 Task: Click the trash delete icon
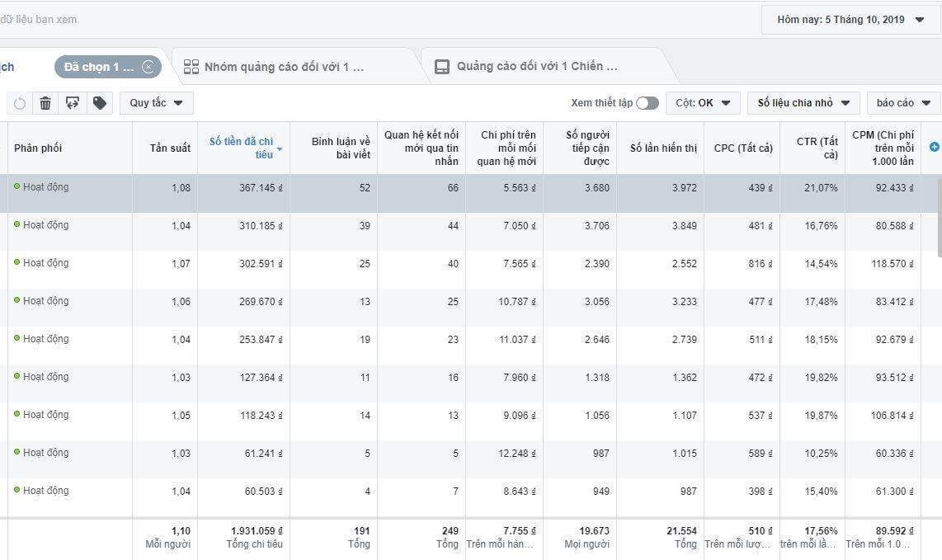pos(45,103)
